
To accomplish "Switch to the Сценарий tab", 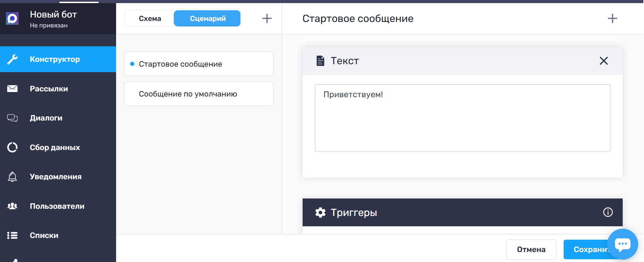I will pyautogui.click(x=207, y=19).
